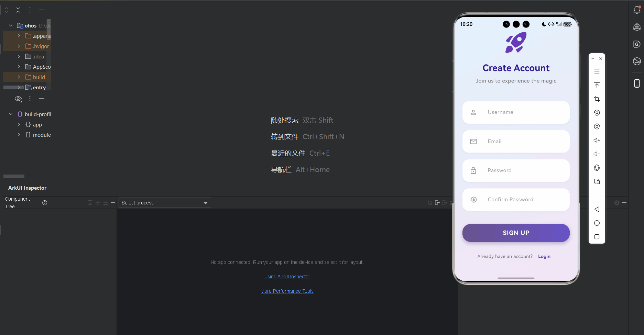The width and height of the screenshot is (644, 335).
Task: Tap the SIGN UP button on the emulator screen
Action: click(516, 233)
